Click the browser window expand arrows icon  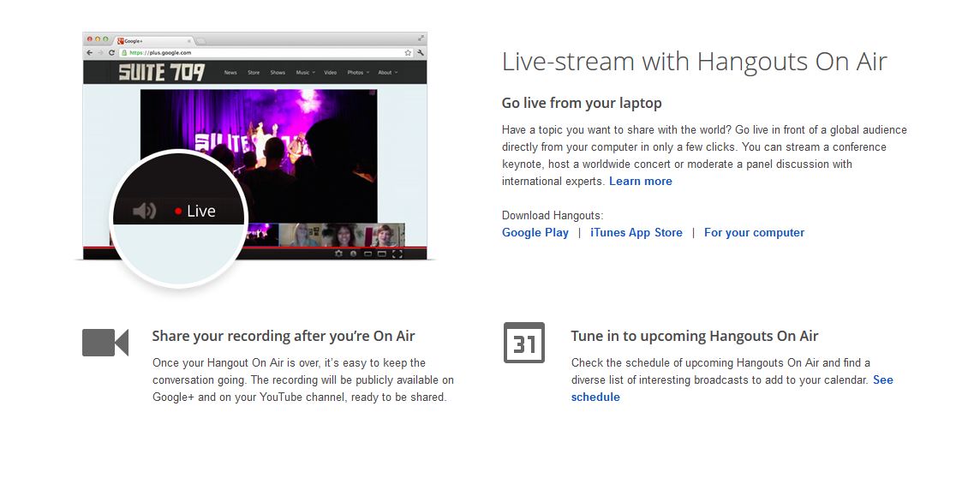point(421,39)
